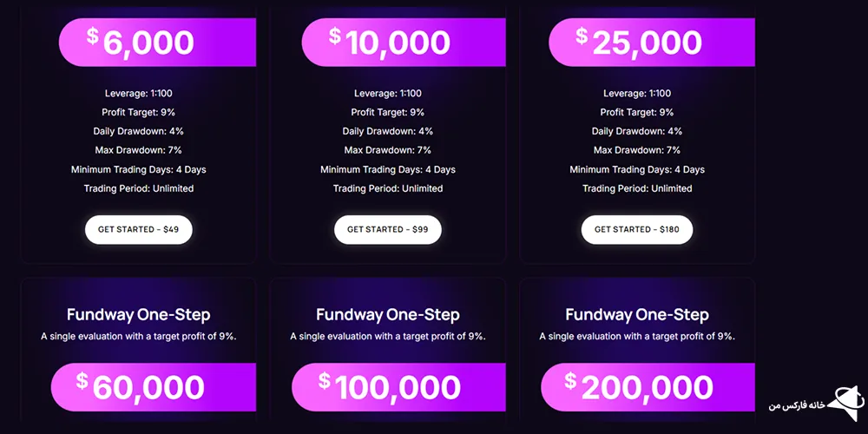Select the $6,000 account price badge
This screenshot has height=434, width=868.
(x=157, y=43)
